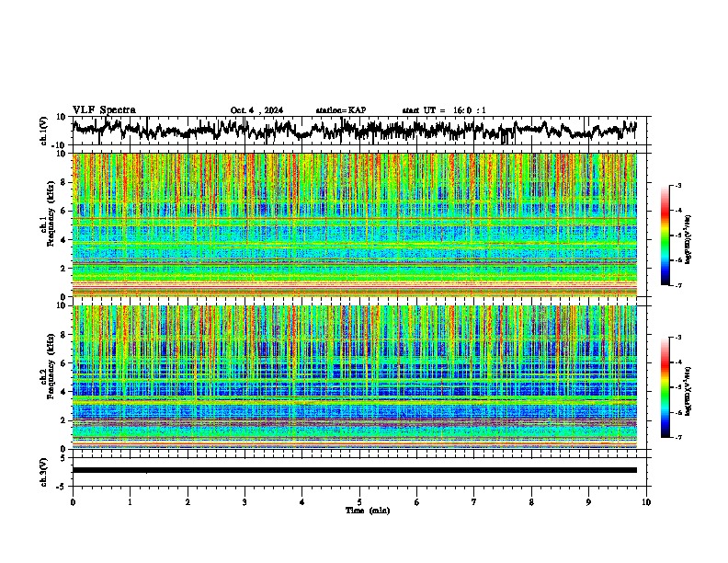Click the "-3" label on ch.1 color bar
The width and height of the screenshot is (728, 563).
(678, 186)
